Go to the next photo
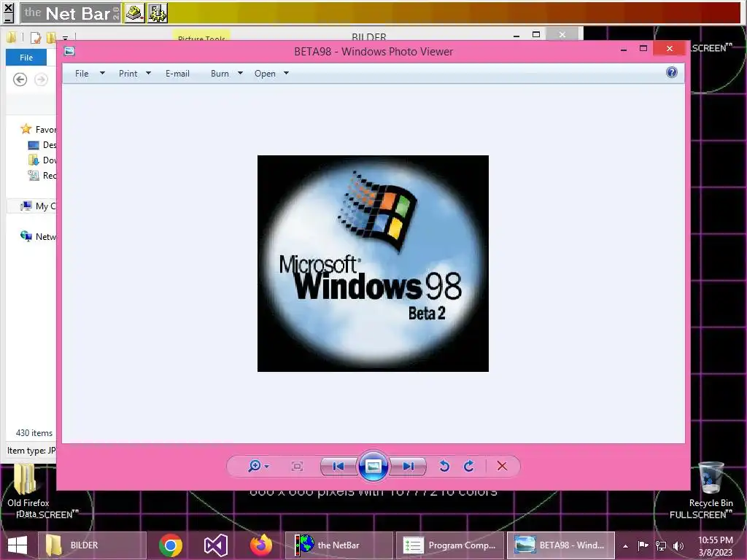This screenshot has width=747, height=560. coord(409,466)
